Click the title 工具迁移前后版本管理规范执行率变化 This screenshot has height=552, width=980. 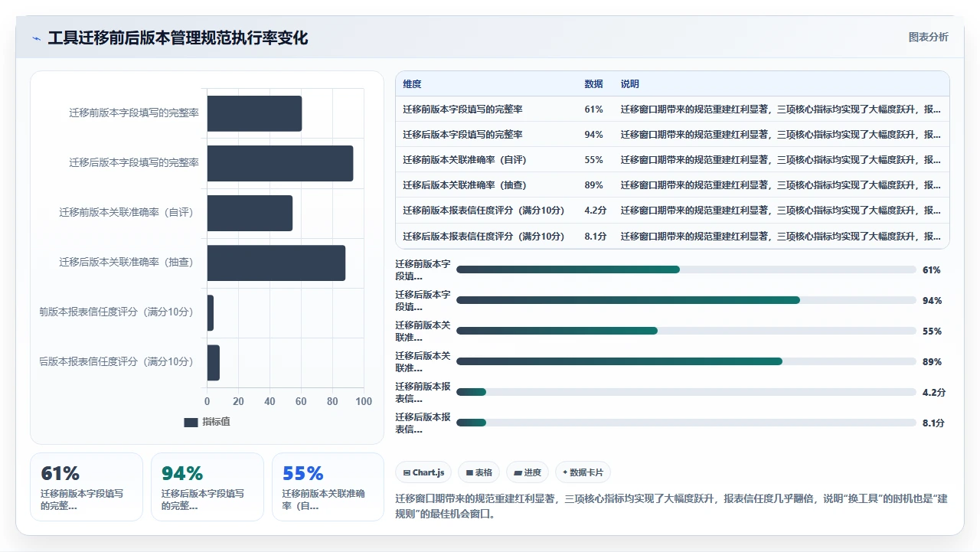pyautogui.click(x=178, y=38)
